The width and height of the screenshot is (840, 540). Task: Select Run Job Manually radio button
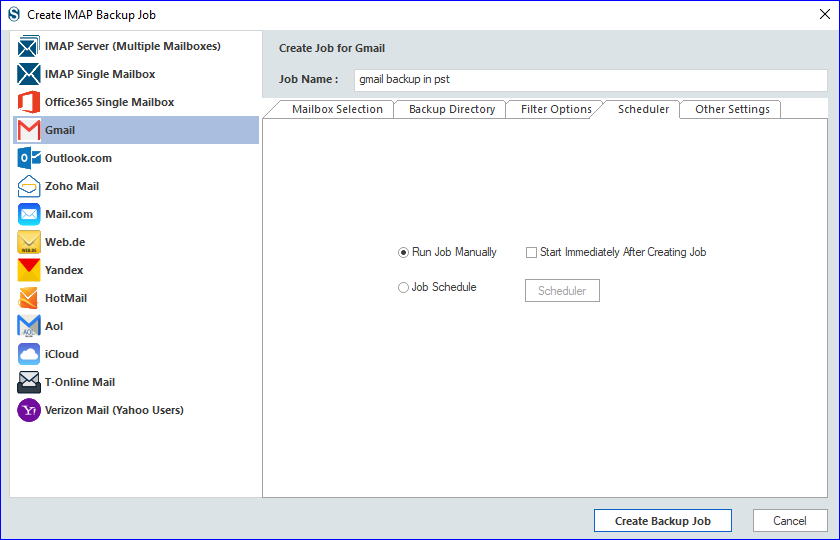[403, 252]
